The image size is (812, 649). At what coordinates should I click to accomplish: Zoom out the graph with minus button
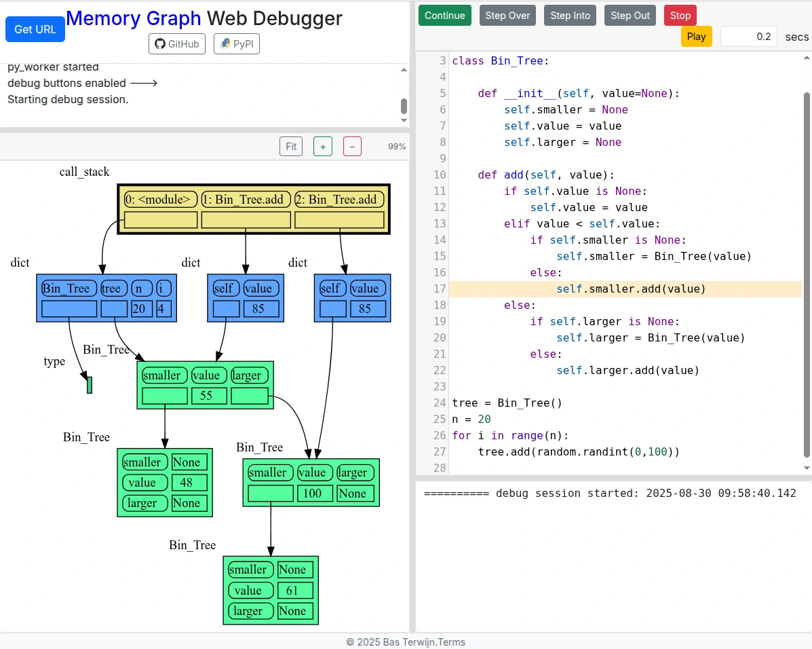coord(352,146)
